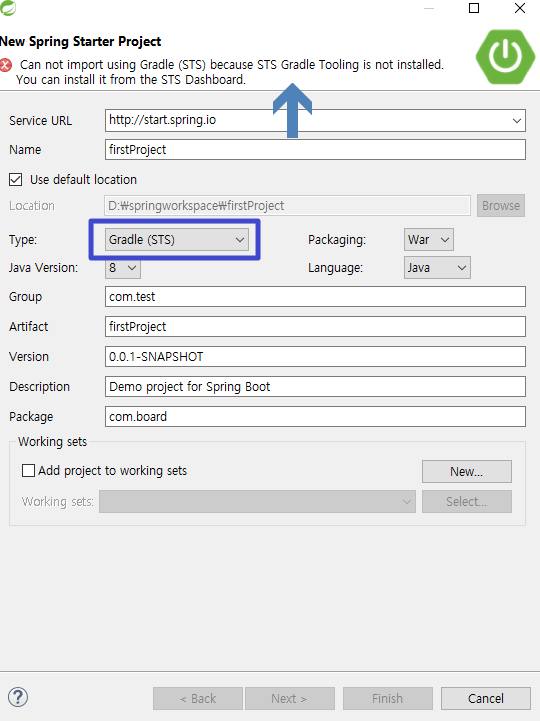Click the Package field com.board
The width and height of the screenshot is (540, 721).
click(315, 416)
